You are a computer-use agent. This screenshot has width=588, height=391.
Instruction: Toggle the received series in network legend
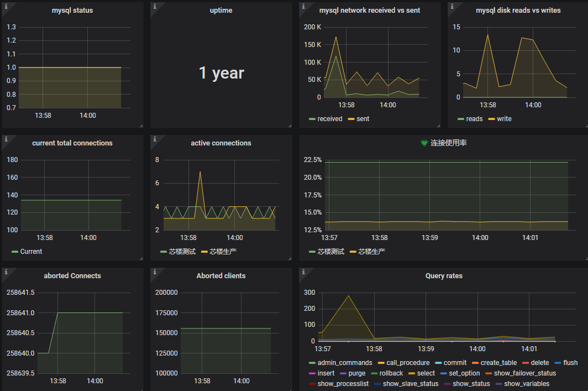(329, 119)
